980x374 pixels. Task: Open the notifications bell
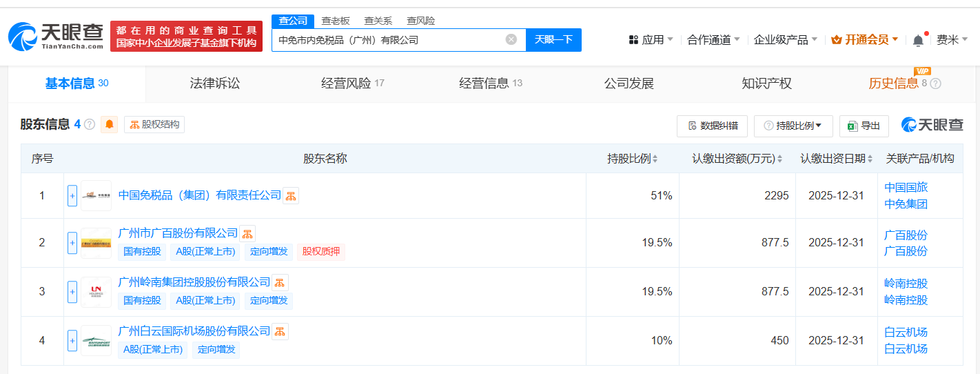(918, 40)
